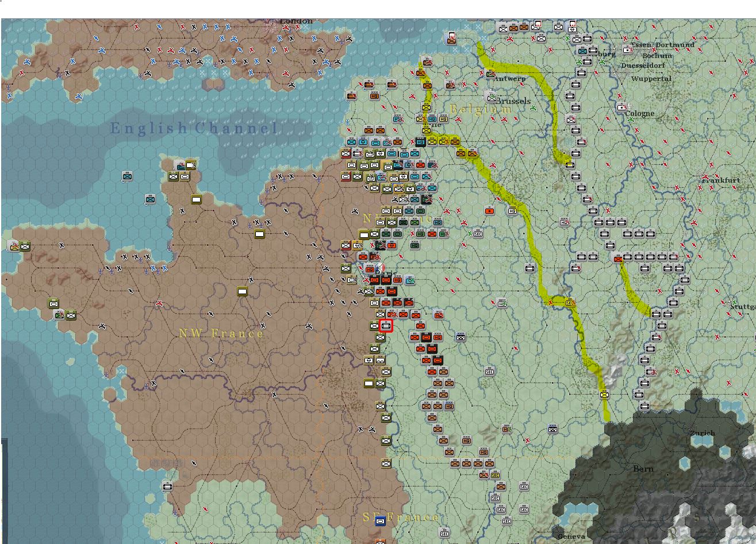756x544 pixels.
Task: Click the yellow armored counter in the German column
Action: [570, 165]
